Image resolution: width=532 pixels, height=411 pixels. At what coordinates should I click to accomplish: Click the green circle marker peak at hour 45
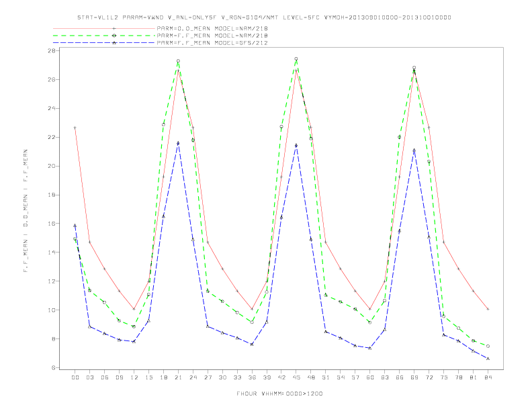[296, 58]
